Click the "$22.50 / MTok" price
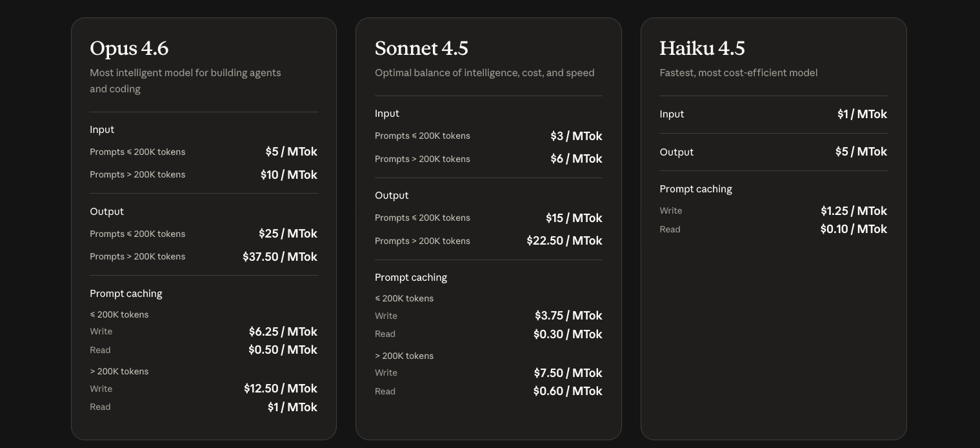 (565, 241)
